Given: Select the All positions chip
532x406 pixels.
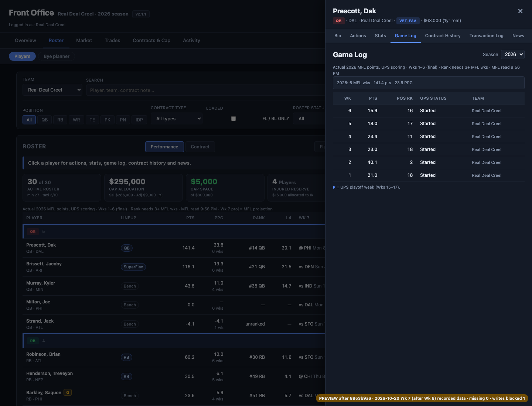Looking at the screenshot, I should click(29, 120).
